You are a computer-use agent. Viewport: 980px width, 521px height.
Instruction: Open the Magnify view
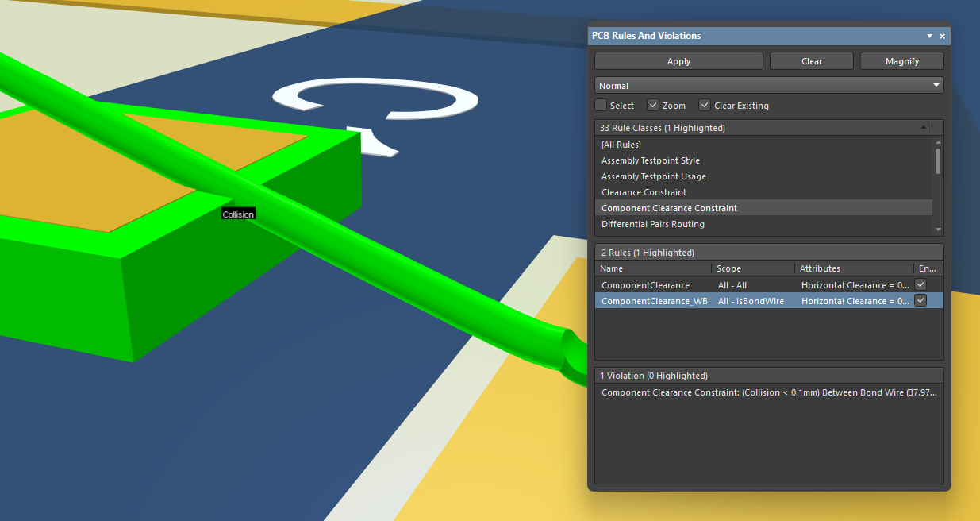click(901, 60)
